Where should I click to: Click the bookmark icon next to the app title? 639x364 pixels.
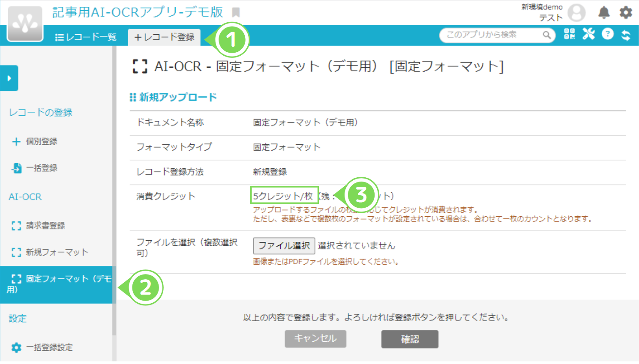[236, 12]
